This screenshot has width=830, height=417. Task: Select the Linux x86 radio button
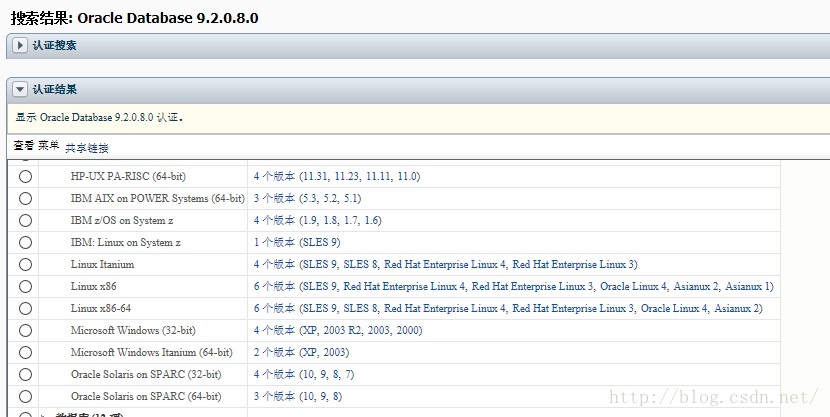coord(25,287)
